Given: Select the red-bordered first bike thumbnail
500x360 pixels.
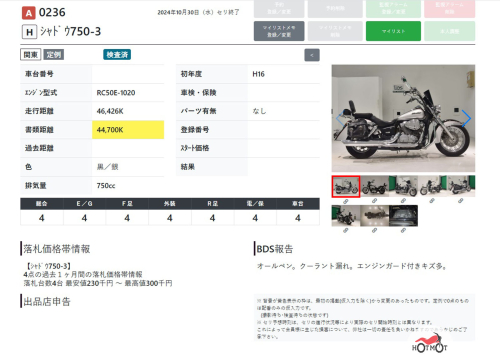Looking at the screenshot, I should tap(346, 186).
